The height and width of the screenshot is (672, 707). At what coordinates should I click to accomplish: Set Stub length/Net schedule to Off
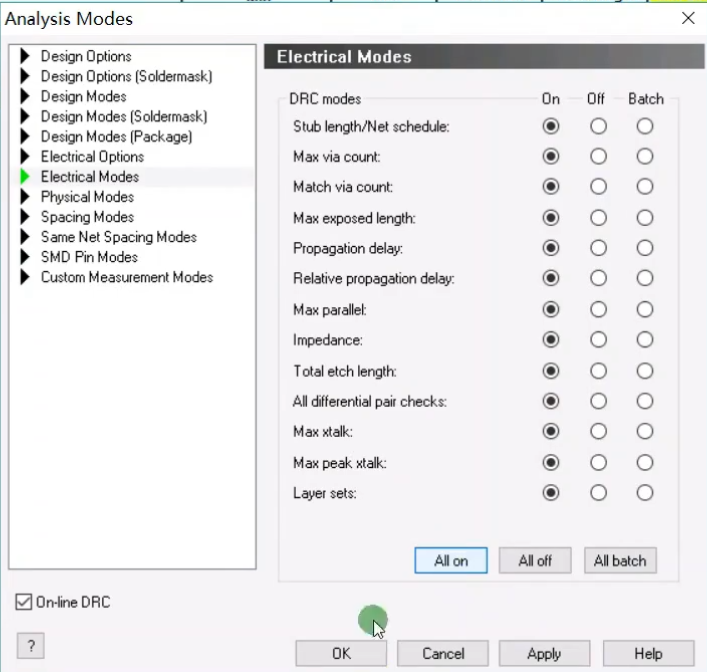[x=598, y=126]
